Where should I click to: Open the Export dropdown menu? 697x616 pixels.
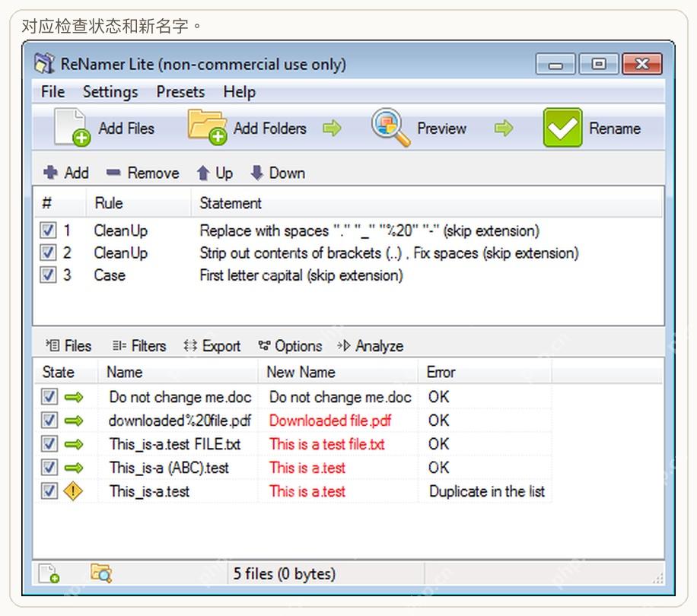(212, 345)
